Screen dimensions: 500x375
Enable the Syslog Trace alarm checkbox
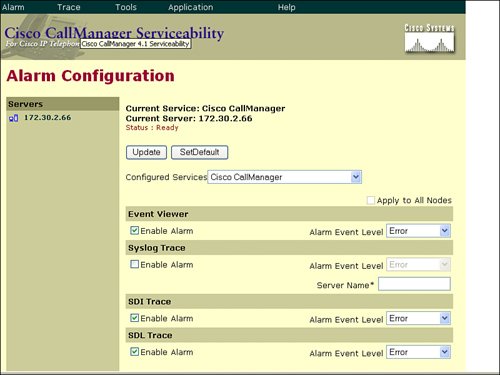(x=134, y=264)
